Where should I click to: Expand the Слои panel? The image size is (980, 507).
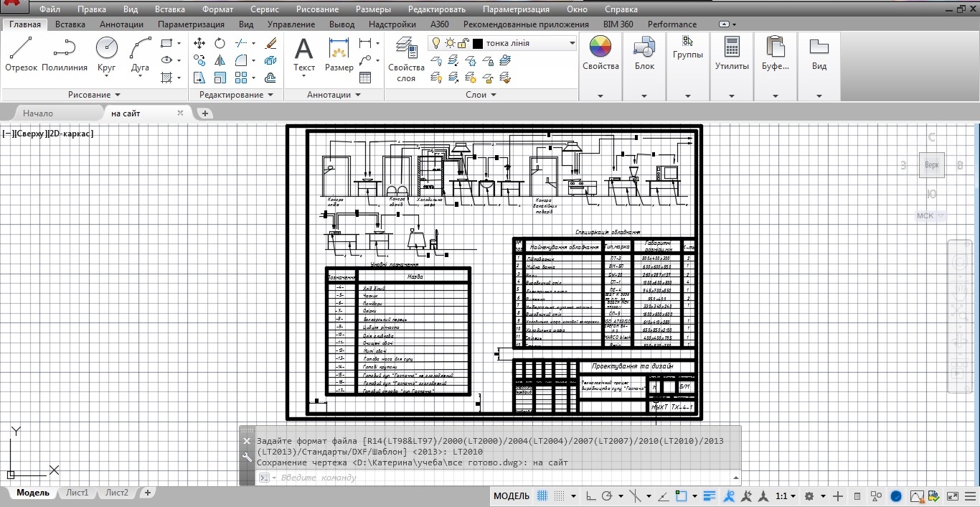481,95
